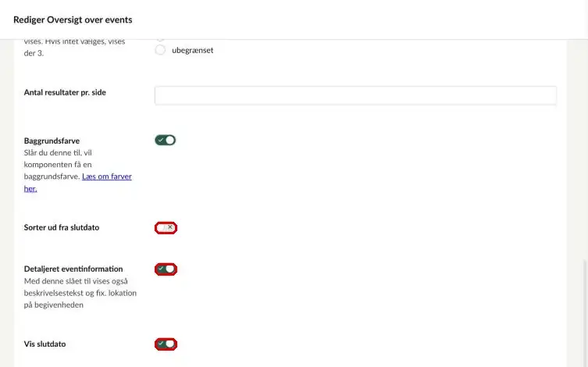Click the 'Antal resultater pr. side' label
Screen dimensions: 588x367
coord(65,92)
